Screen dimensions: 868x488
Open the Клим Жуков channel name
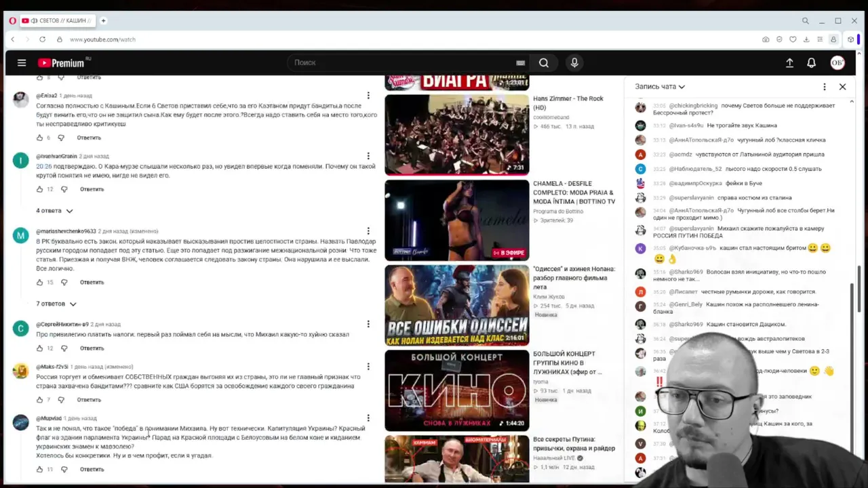[x=550, y=297]
